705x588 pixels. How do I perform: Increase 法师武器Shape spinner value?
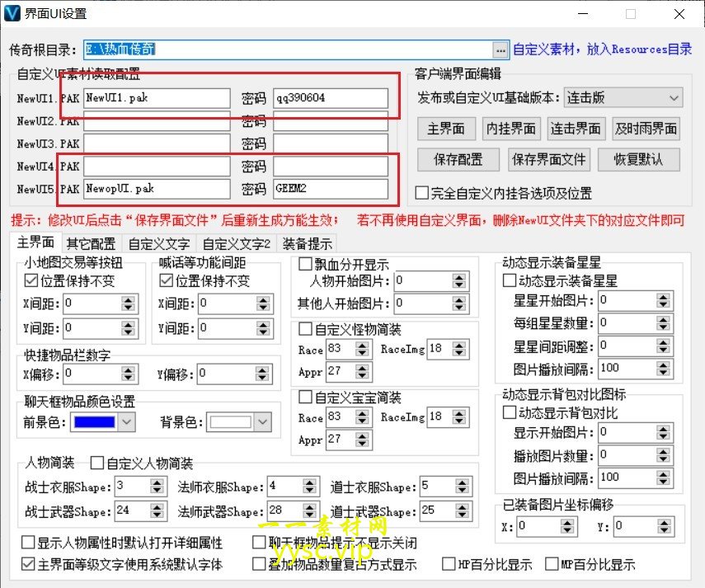(x=309, y=507)
